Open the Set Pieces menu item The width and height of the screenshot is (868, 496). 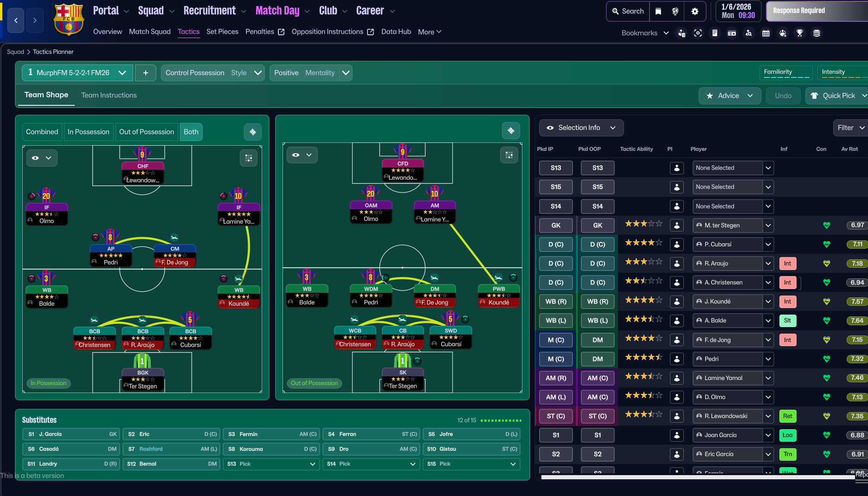[x=222, y=32]
